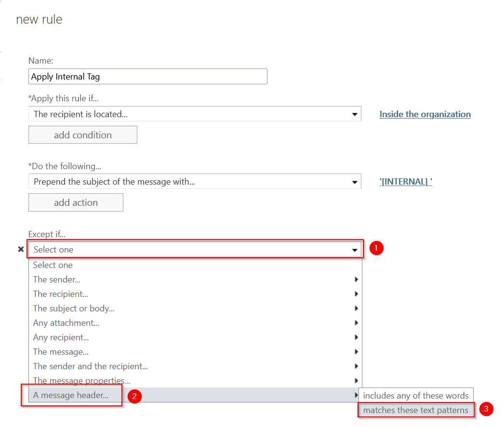Open the 'Apply this rule if' dropdown
This screenshot has height=428, width=504.
coord(195,114)
